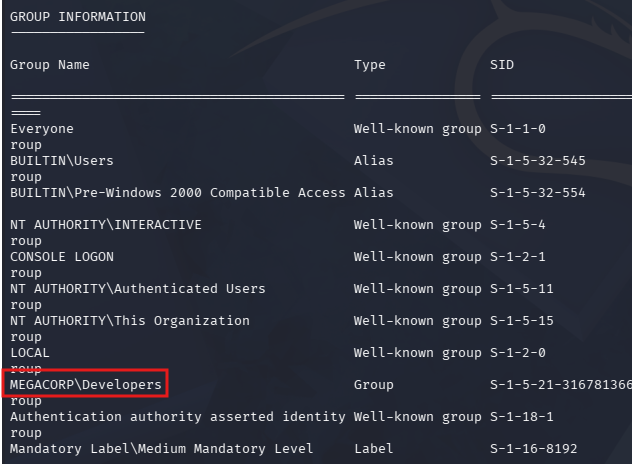Click the highlighted MEGACORP\Developers entry
This screenshot has width=632, height=464.
click(85, 385)
